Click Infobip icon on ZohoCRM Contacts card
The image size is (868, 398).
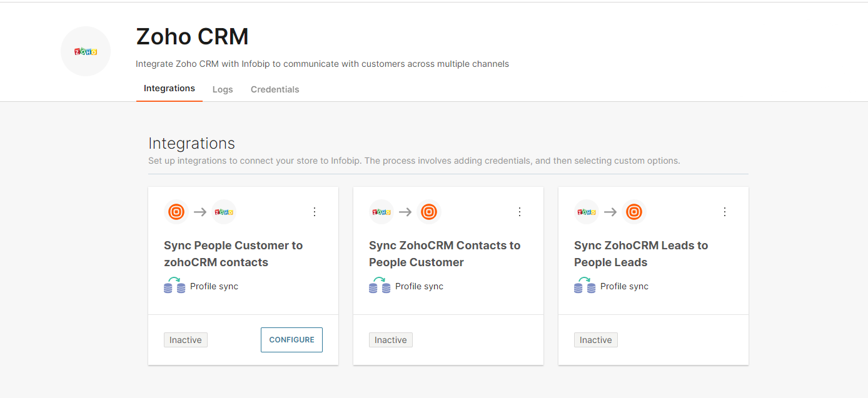click(429, 212)
